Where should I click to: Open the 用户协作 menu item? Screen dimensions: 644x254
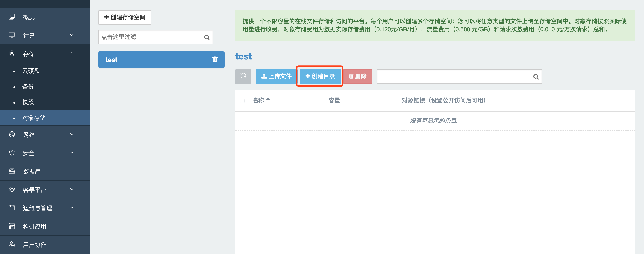pyautogui.click(x=45, y=245)
